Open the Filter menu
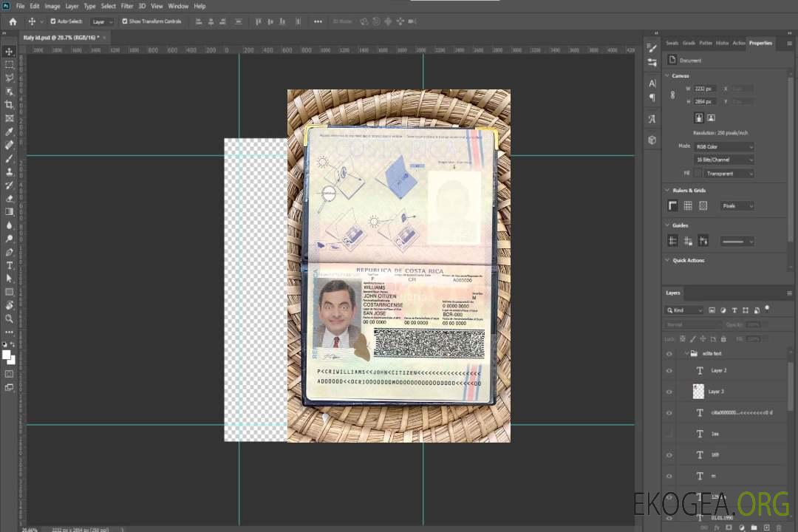Image resolution: width=798 pixels, height=532 pixels. [127, 6]
